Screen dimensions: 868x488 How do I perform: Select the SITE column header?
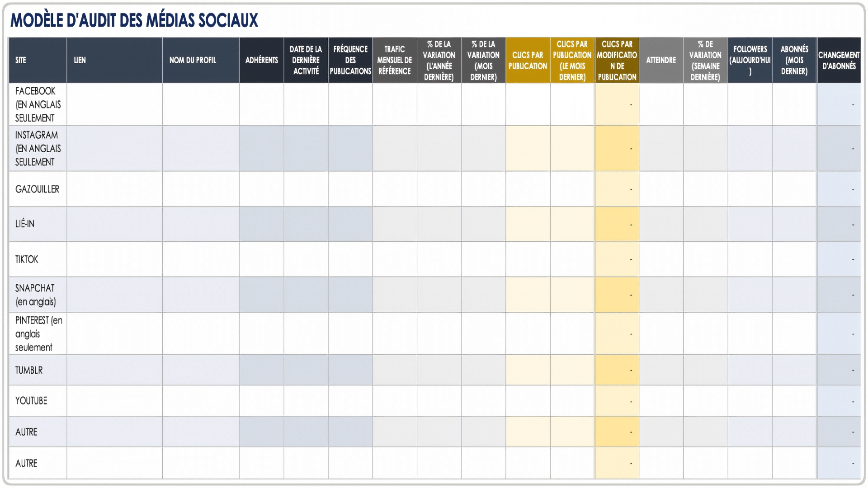coord(38,60)
